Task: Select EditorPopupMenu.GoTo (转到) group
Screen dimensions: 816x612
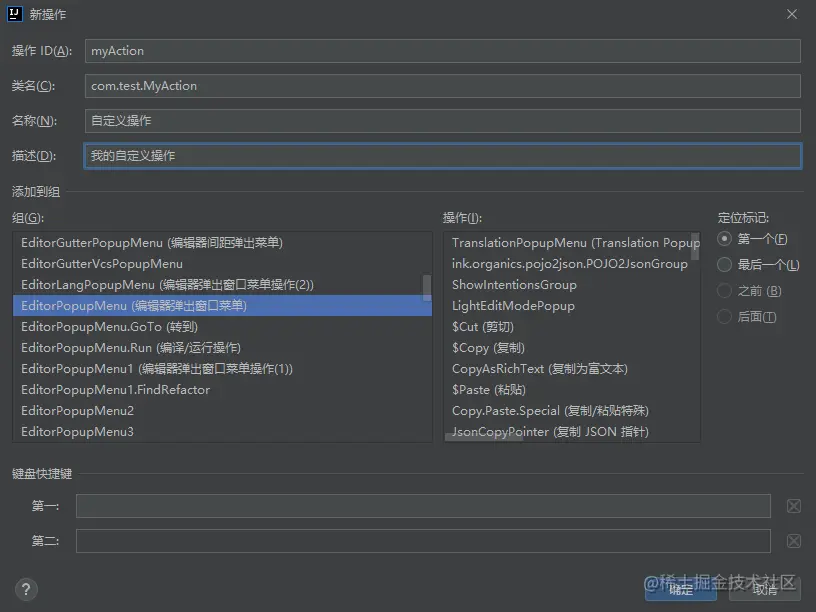Action: pyautogui.click(x=222, y=327)
